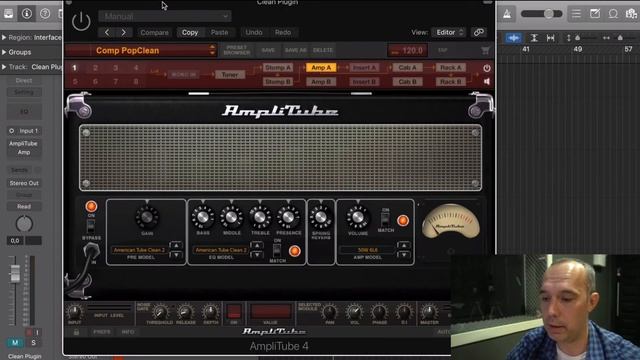This screenshot has width=640, height=360.
Task: Mute the Clean Plugin channel strip
Action: (x=15, y=342)
